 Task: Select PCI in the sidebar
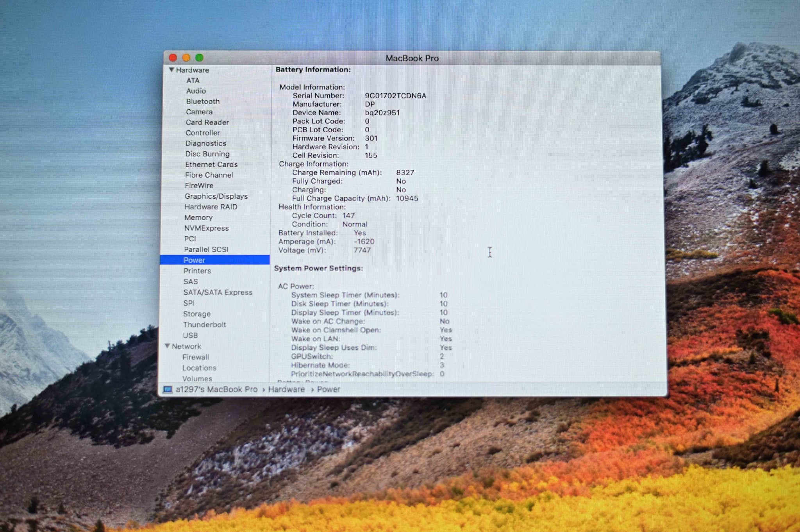coord(190,238)
